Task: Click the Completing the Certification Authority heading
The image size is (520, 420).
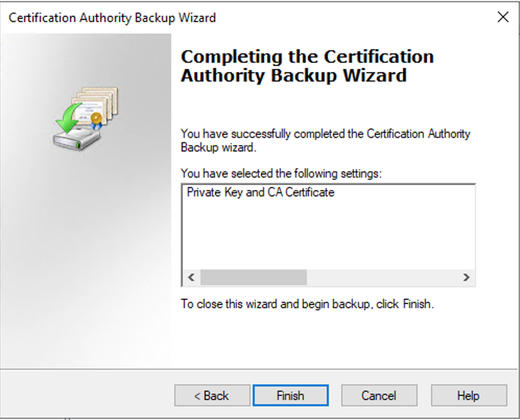Action: pos(307,66)
